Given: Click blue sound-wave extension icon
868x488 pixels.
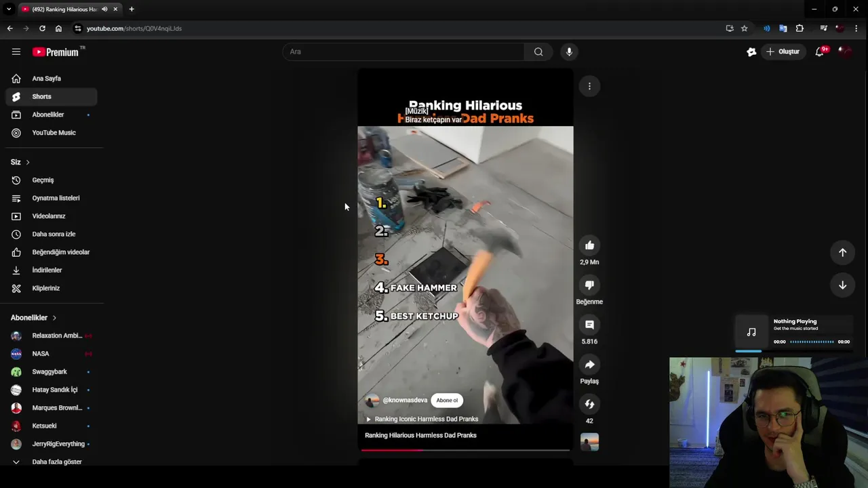Looking at the screenshot, I should point(766,28).
